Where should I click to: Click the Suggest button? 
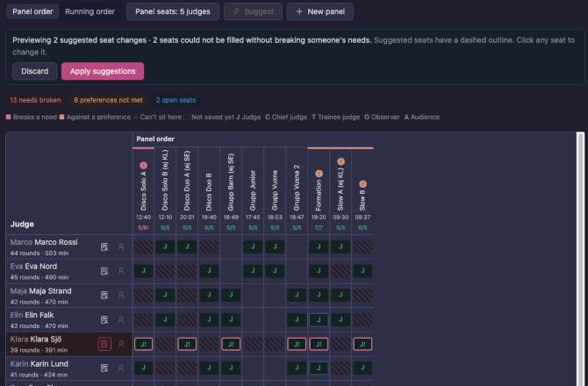point(253,11)
